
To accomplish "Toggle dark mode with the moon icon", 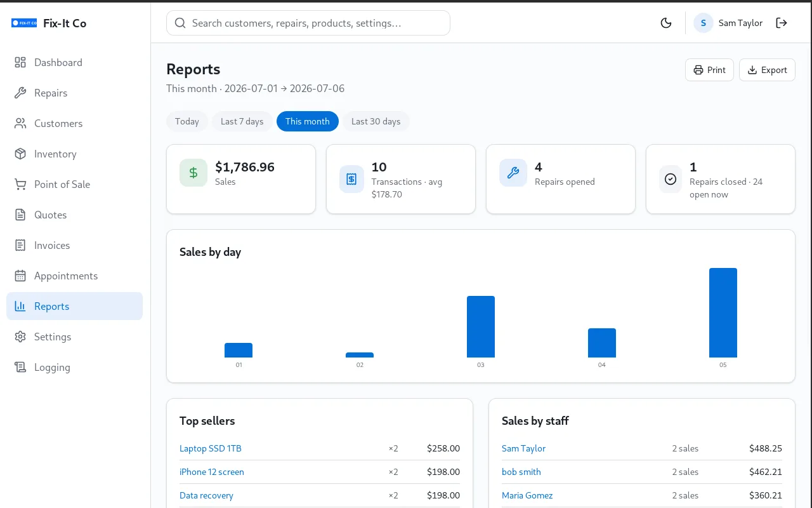I will pyautogui.click(x=666, y=23).
